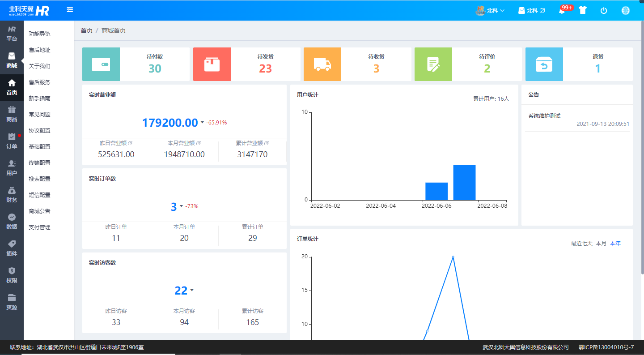
Task: Click the help icon next to 累计营业额
Action: (267, 143)
